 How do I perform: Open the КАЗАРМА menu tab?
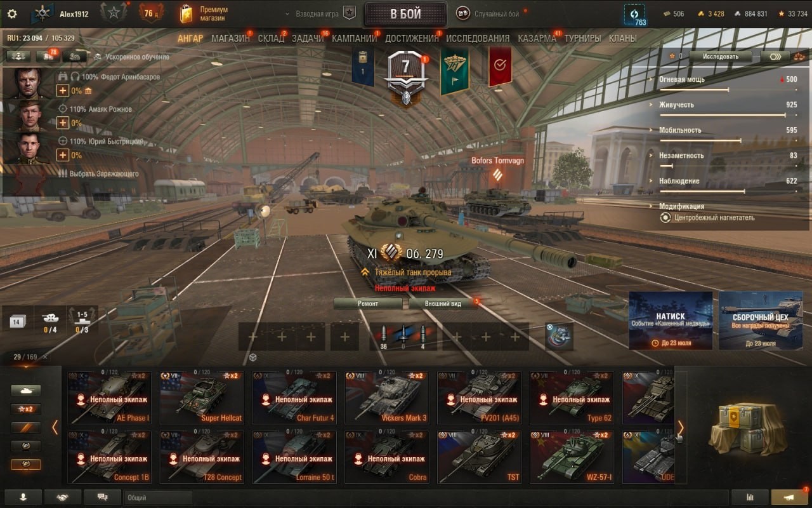(537, 38)
